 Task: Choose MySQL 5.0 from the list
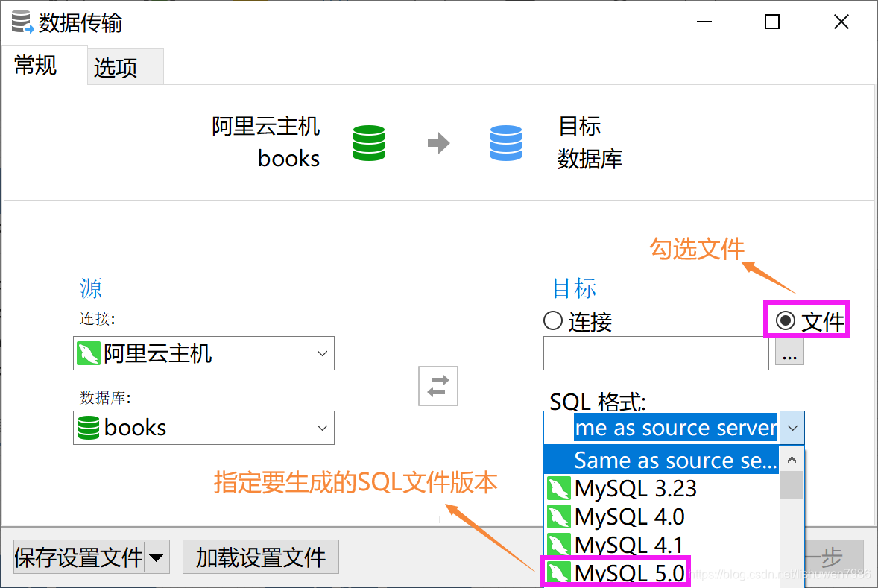(x=661, y=572)
